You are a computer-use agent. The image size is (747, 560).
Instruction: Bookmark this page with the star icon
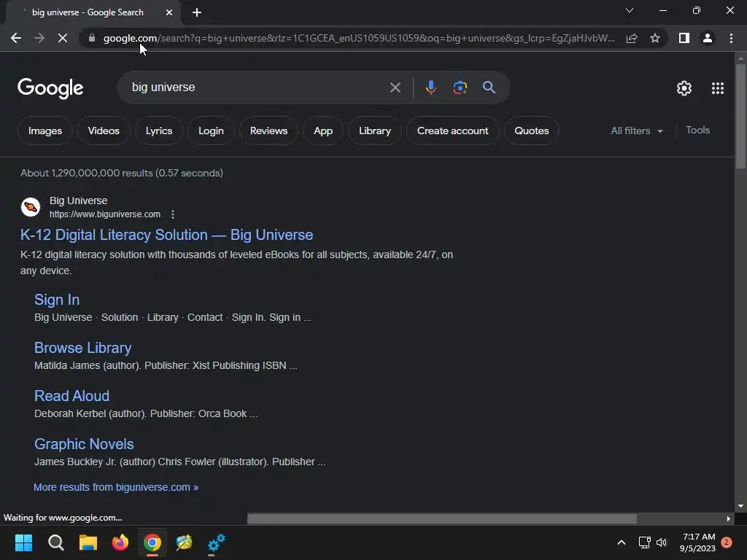(655, 38)
